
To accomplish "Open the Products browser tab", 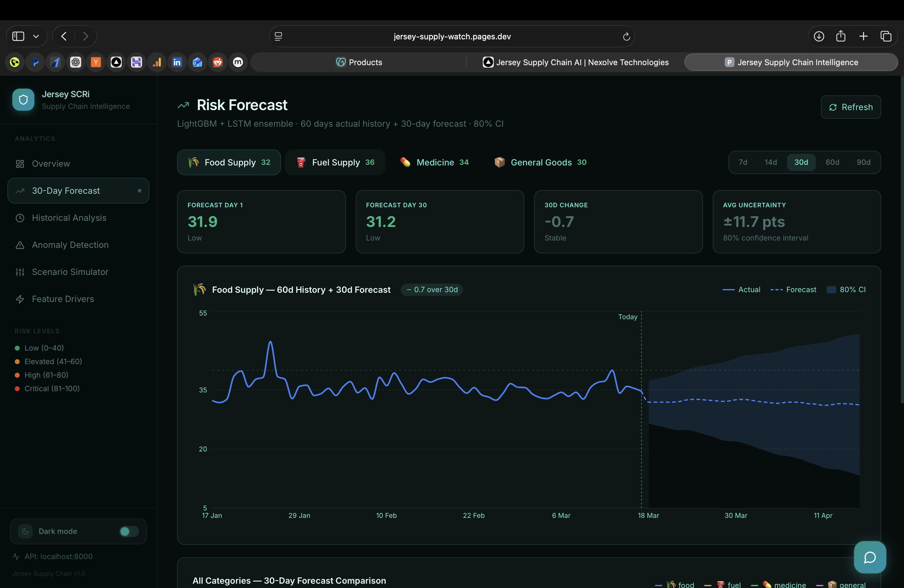I will coord(359,62).
